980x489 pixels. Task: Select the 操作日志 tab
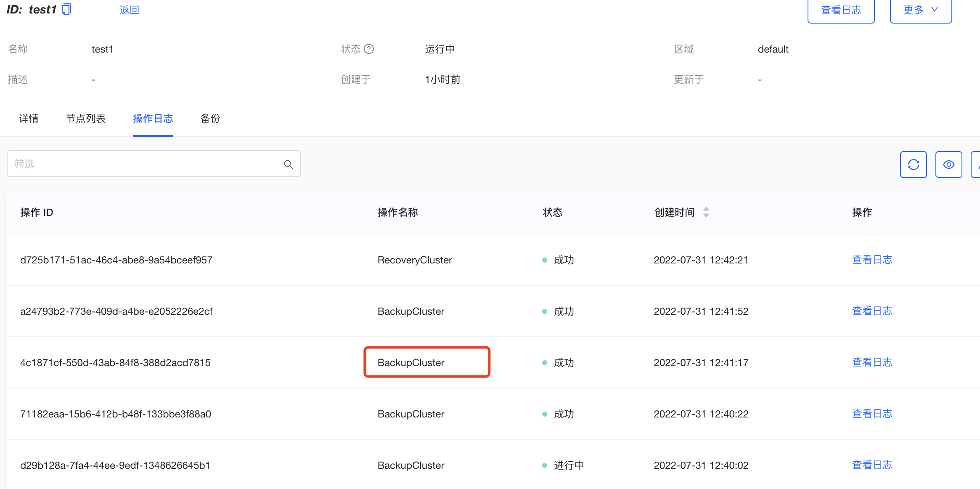[153, 118]
